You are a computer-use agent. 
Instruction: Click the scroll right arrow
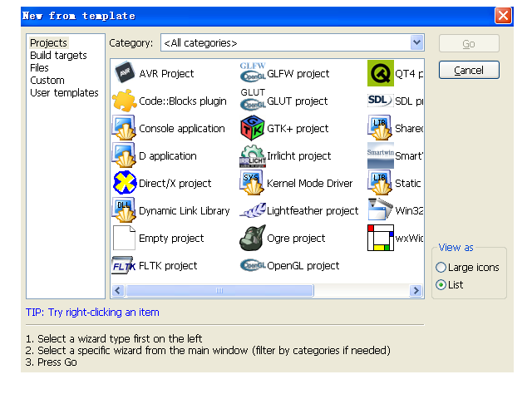point(416,290)
